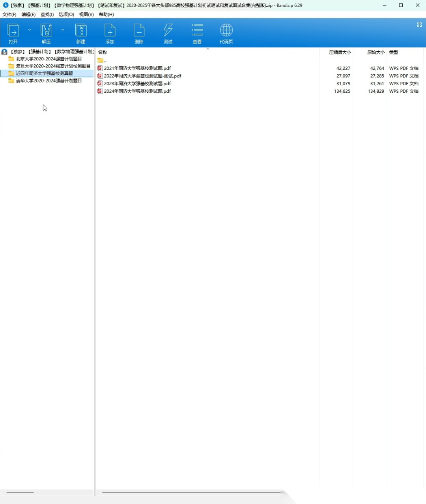Open the Options (选项) menu
This screenshot has height=504, width=426.
pos(66,15)
